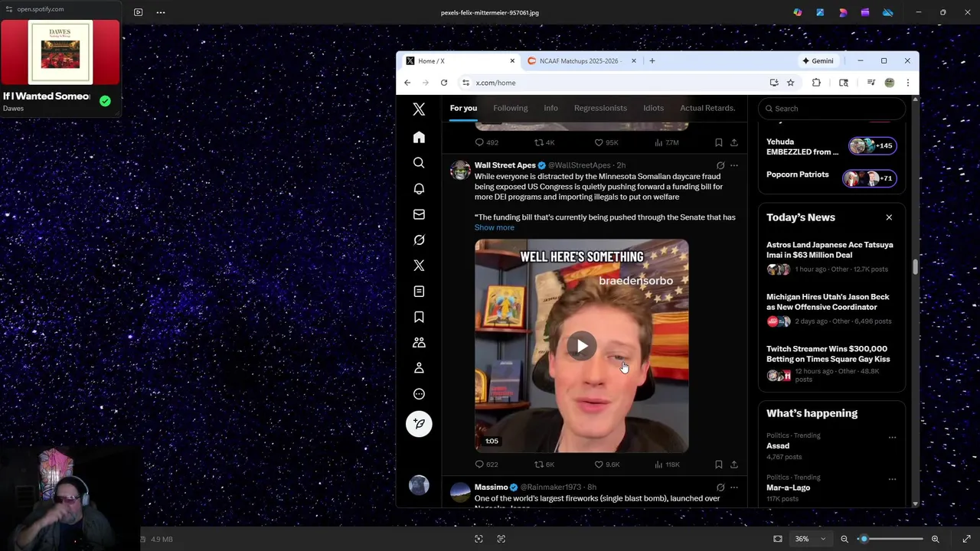Click the X Search field
This screenshot has width=980, height=551.
click(x=831, y=109)
